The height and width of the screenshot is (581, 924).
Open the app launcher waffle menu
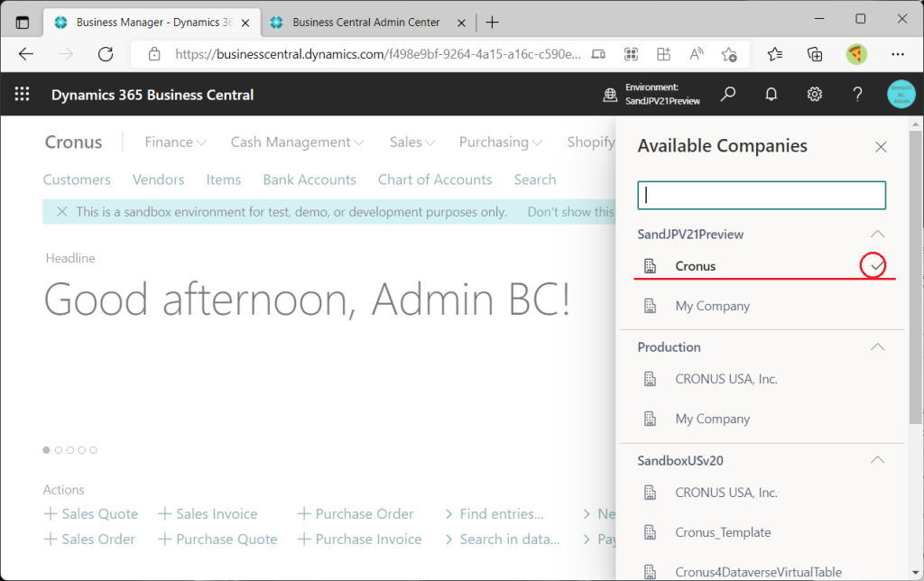click(x=22, y=95)
